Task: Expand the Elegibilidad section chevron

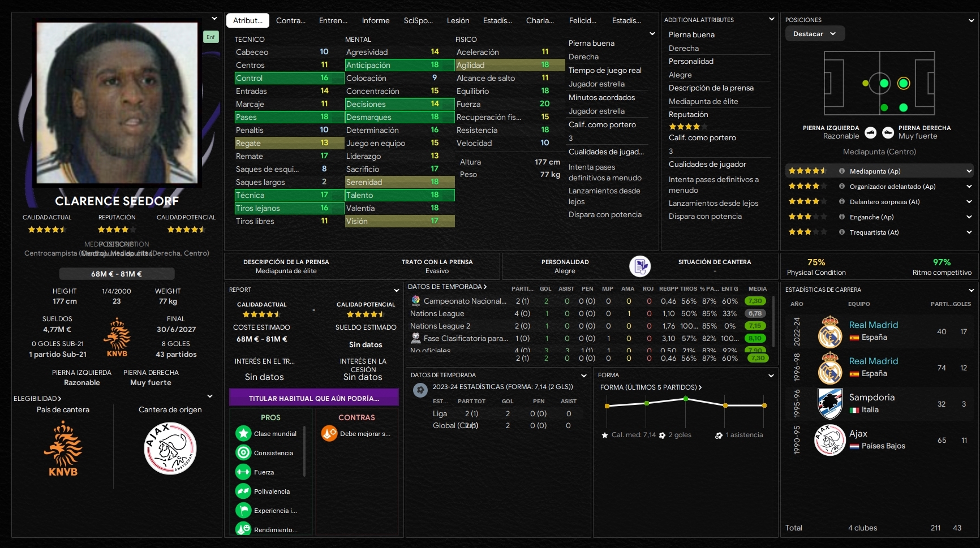Action: coord(210,396)
